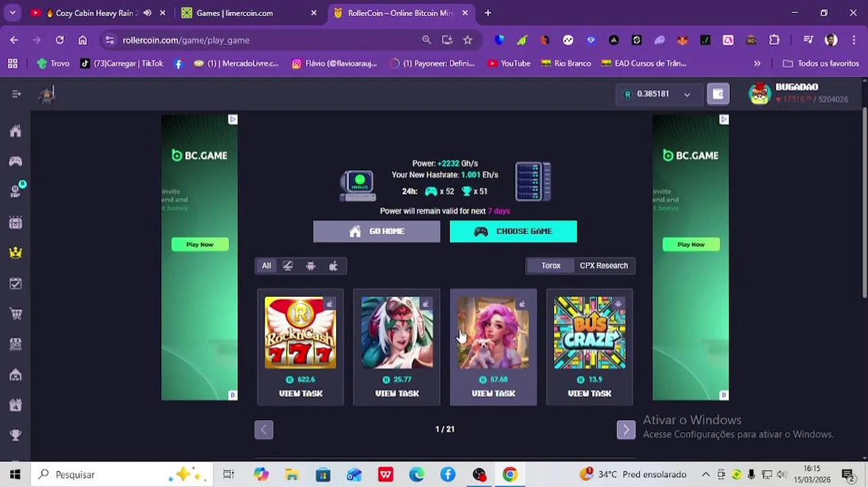Select the All filter tab

point(266,266)
